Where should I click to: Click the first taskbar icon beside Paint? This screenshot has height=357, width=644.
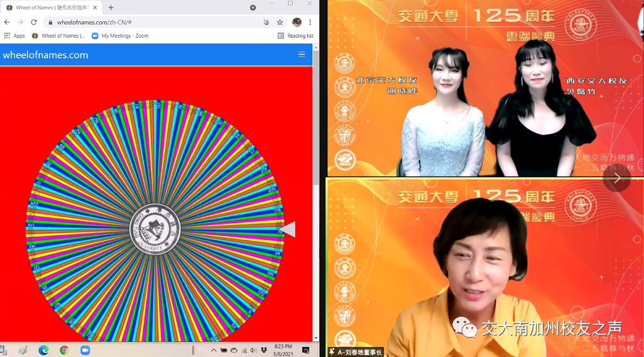[3, 351]
